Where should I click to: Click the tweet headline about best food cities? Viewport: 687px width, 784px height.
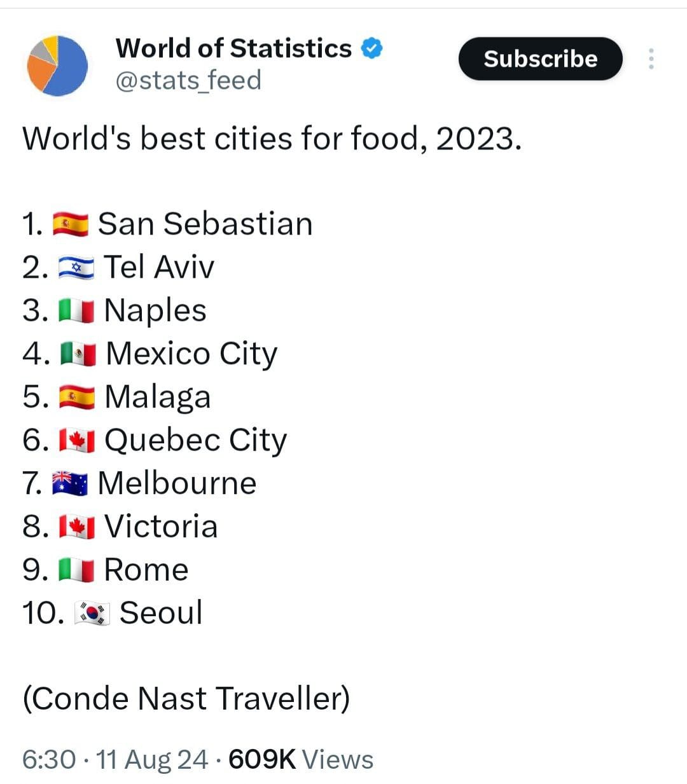[x=272, y=138]
